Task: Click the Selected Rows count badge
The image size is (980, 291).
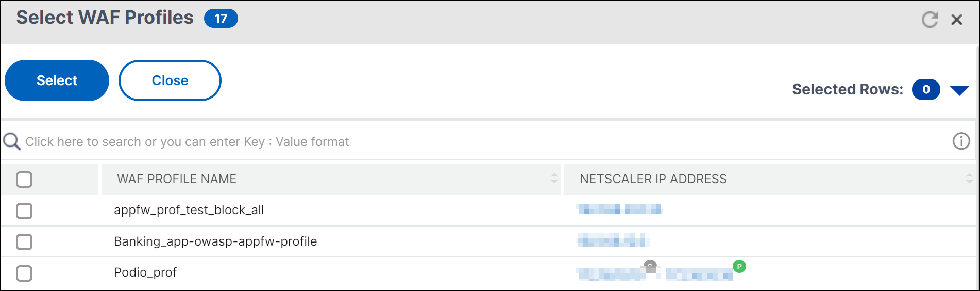Action: tap(926, 89)
